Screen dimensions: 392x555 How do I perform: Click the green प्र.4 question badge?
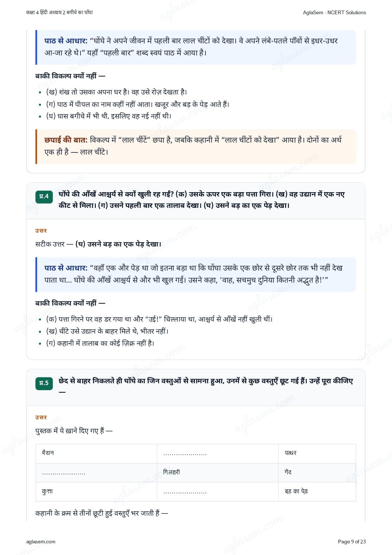tap(44, 196)
